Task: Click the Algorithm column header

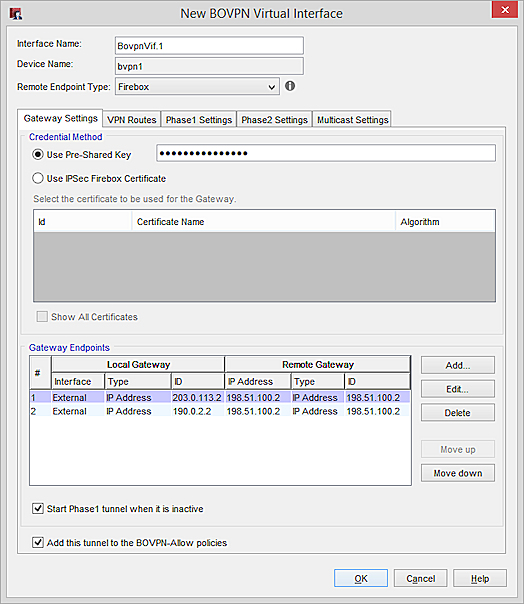Action: pyautogui.click(x=445, y=221)
